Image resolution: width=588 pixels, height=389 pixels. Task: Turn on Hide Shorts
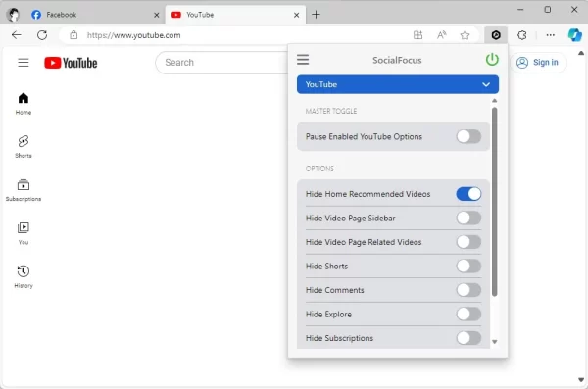468,266
